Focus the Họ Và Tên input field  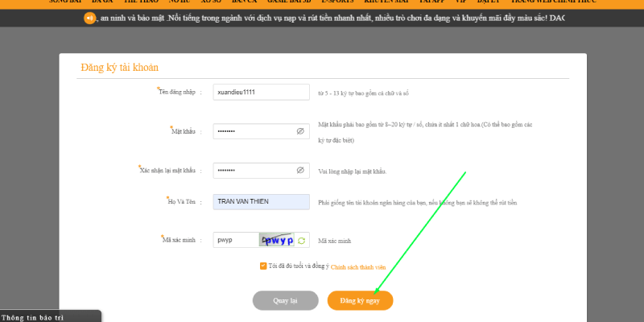point(261,202)
